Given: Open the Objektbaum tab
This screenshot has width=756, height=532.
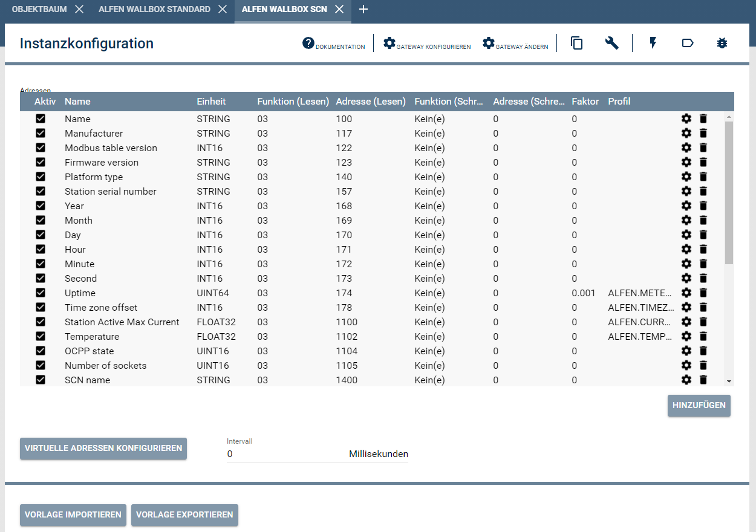Looking at the screenshot, I should tap(38, 9).
